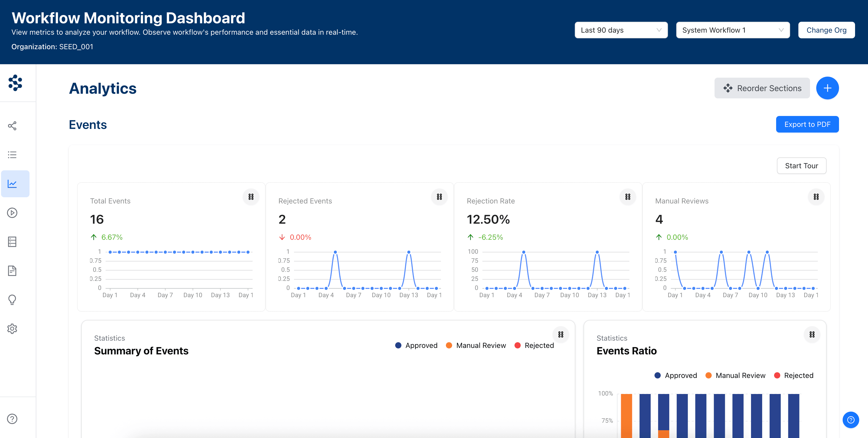
Task: Click the 12.50% Rejection Rate value
Action: click(x=488, y=219)
